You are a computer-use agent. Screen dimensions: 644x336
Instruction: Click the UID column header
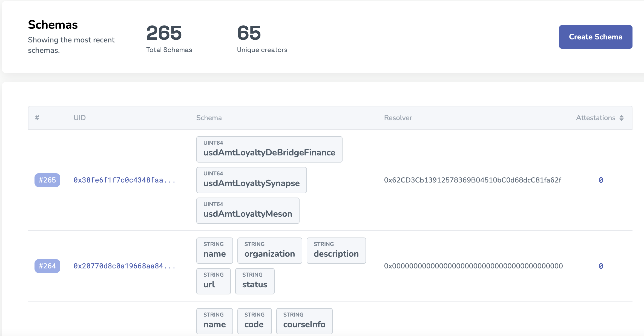79,118
